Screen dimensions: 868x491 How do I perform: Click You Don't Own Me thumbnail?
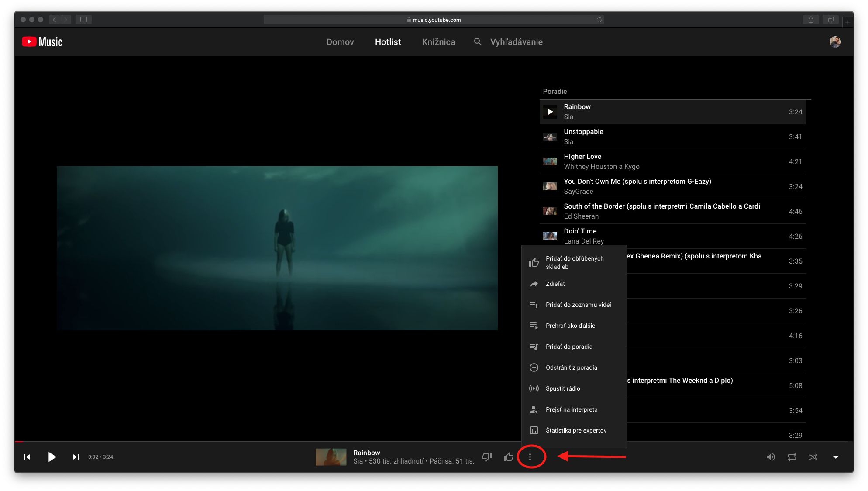coord(550,186)
